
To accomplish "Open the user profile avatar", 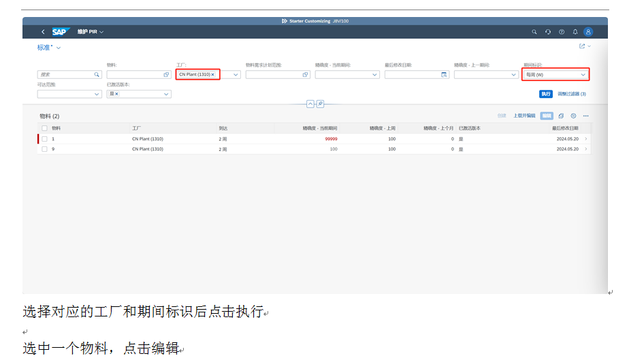I will click(x=588, y=32).
